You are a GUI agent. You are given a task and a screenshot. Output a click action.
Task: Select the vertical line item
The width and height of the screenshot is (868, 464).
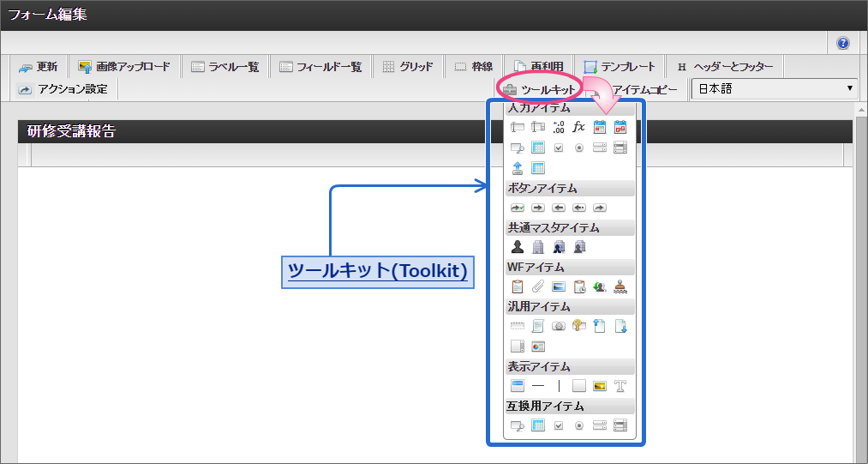coord(559,386)
